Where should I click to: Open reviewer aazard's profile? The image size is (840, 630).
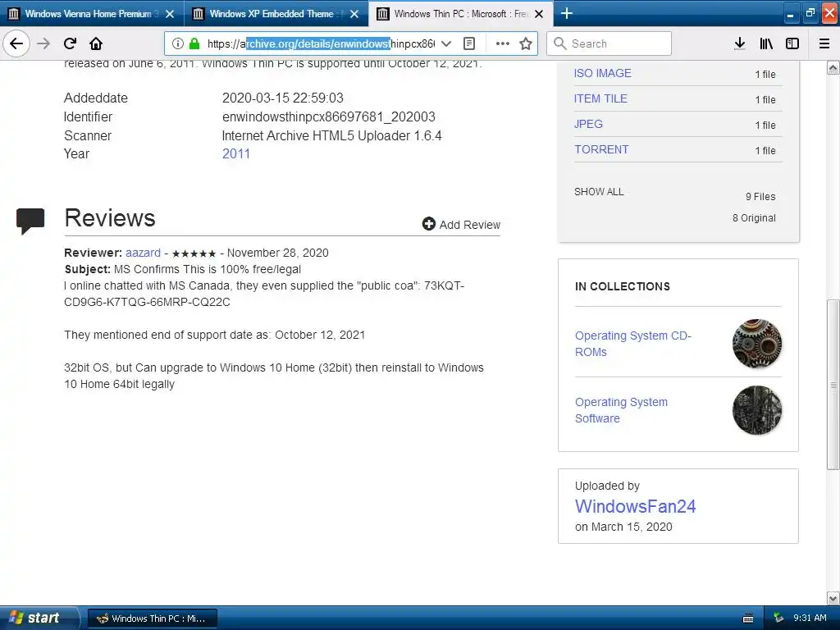point(143,253)
